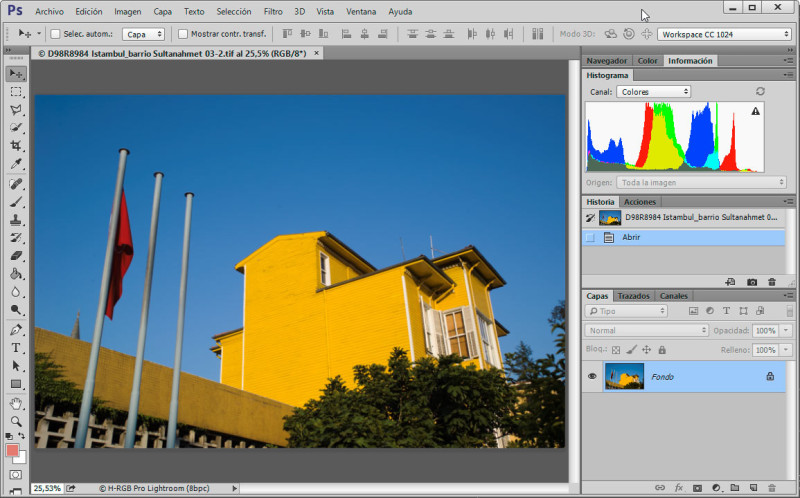Open the fx layer styles icon
This screenshot has height=498, width=800.
coord(677,488)
